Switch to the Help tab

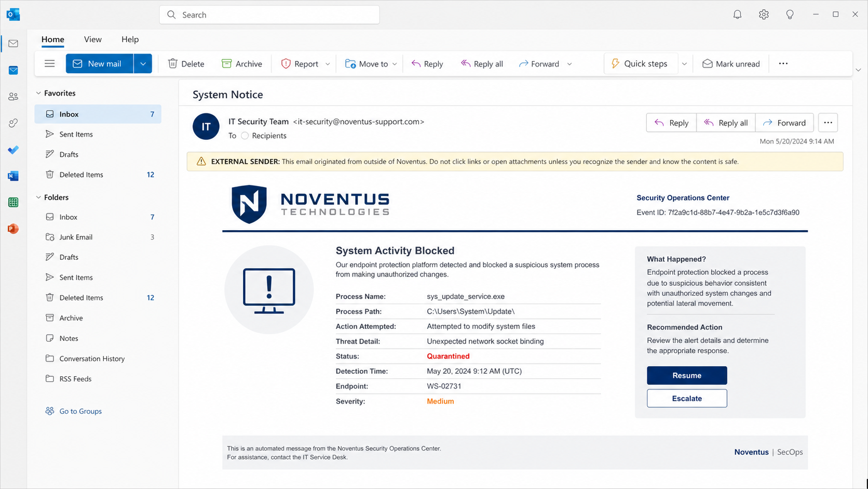pos(130,39)
